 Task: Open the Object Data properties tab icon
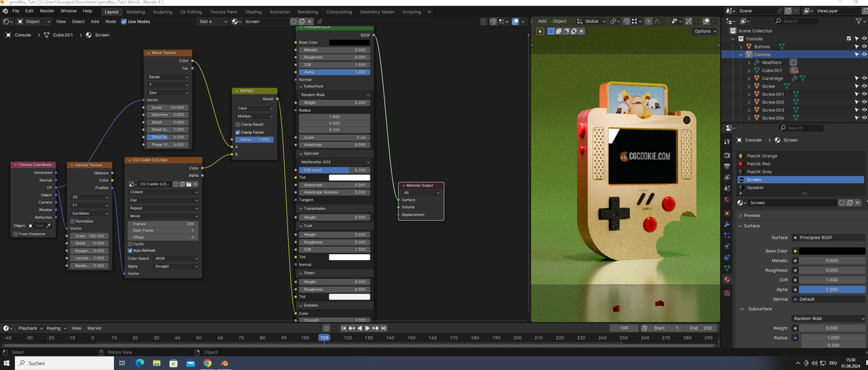point(727,268)
